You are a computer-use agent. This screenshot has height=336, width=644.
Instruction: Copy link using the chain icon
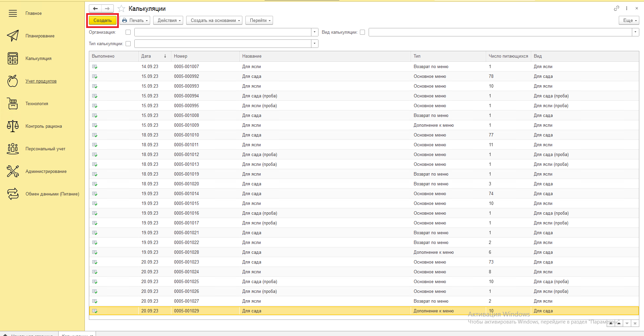pos(616,8)
